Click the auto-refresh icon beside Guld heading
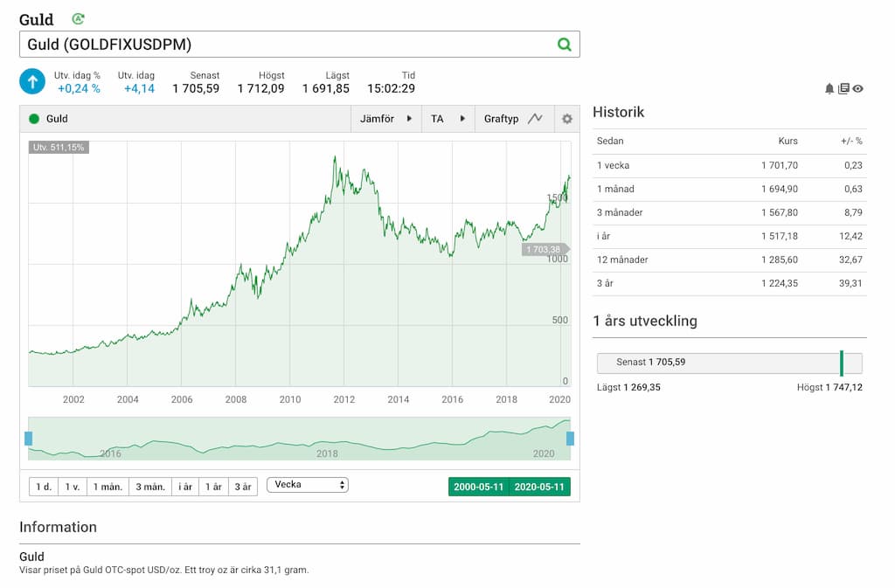 tap(78, 18)
